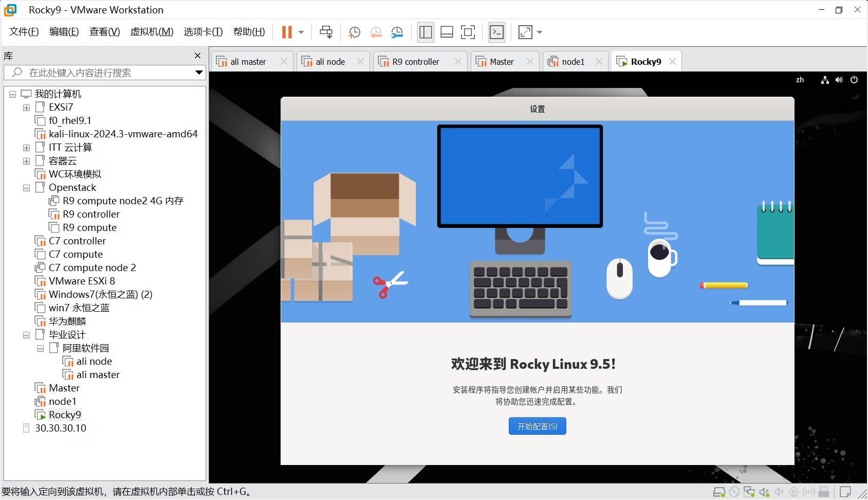868x500 pixels.
Task: Open the 虚拟机(M) menu
Action: [x=152, y=31]
